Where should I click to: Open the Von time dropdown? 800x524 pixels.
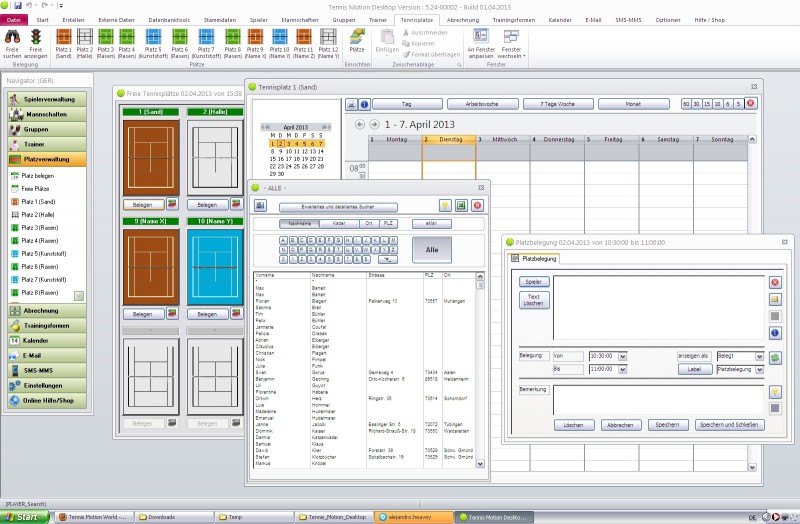[622, 355]
